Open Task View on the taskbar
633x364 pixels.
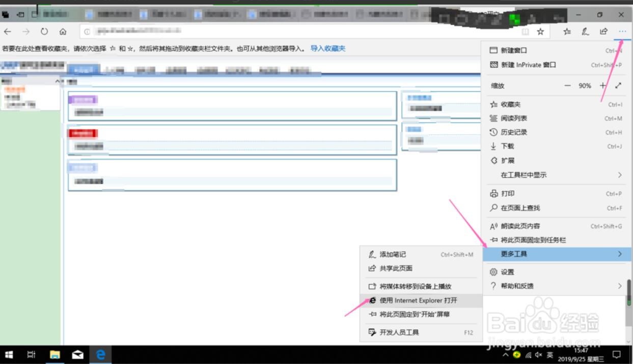tap(31, 355)
